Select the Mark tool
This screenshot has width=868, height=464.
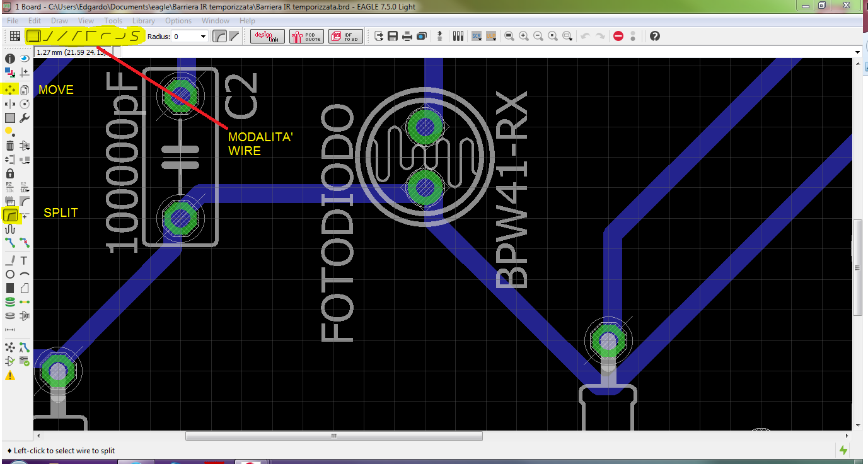[25, 72]
